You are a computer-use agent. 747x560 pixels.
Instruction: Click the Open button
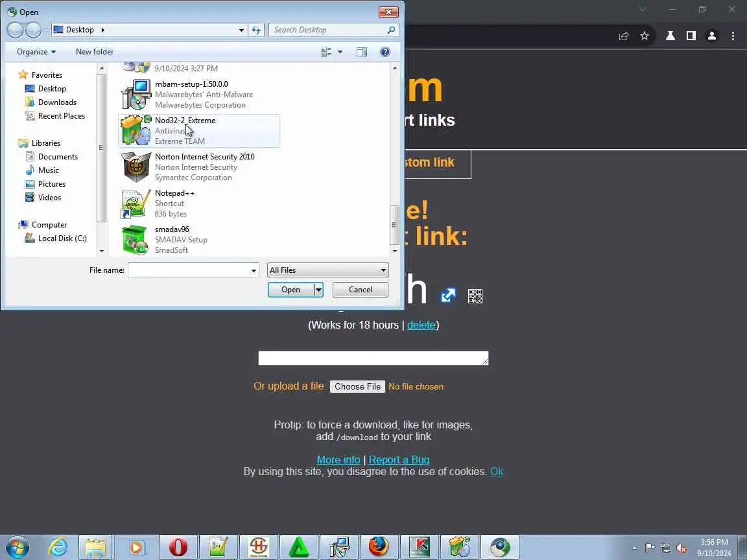[x=290, y=290]
